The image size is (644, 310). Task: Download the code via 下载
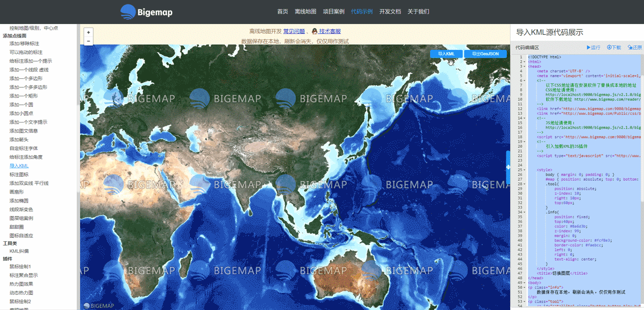point(614,48)
